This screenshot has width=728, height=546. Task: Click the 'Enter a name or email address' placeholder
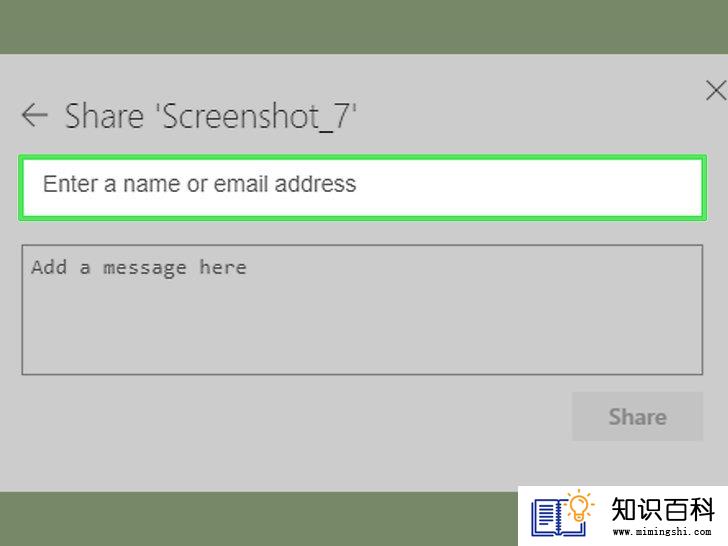tap(200, 184)
